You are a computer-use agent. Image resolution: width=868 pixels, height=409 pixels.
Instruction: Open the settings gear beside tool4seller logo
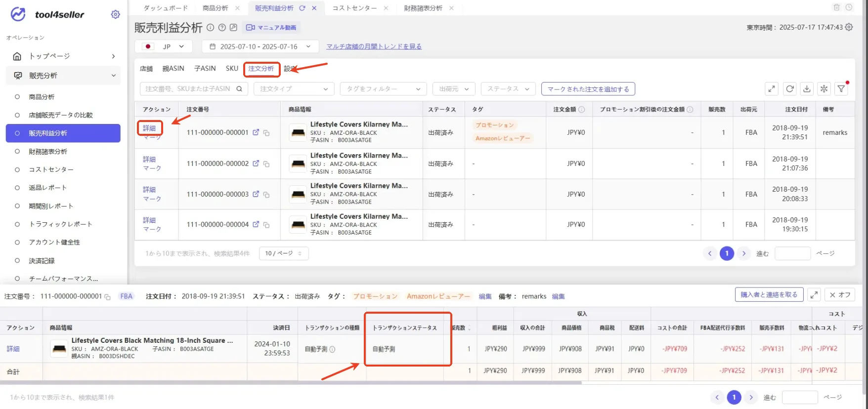pos(115,14)
